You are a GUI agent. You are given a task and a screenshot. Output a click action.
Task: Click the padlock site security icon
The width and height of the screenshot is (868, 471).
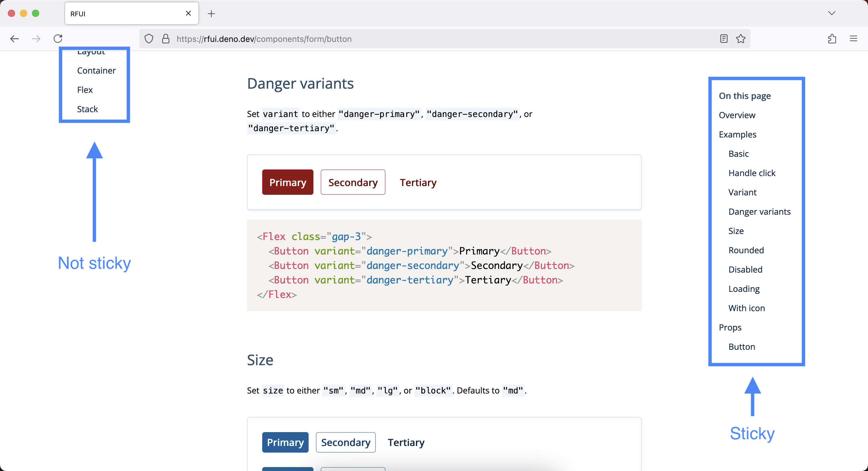166,39
